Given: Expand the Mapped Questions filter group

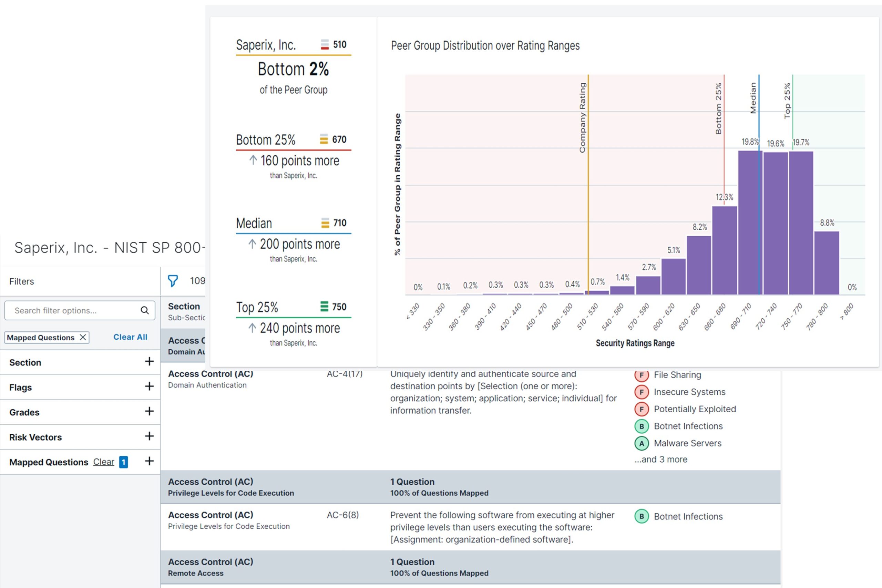Looking at the screenshot, I should (149, 461).
